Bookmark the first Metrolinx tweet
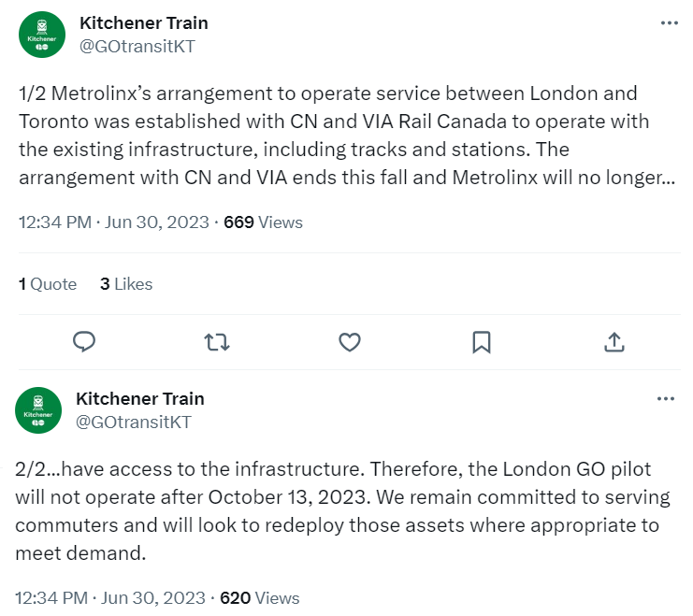 click(482, 342)
